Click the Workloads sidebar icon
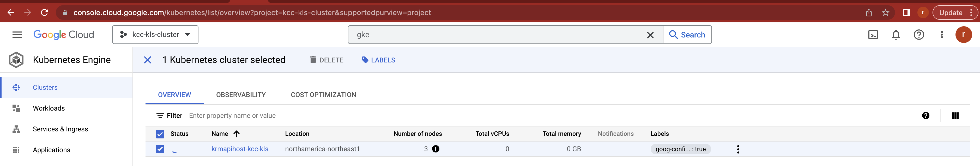 pos(16,108)
